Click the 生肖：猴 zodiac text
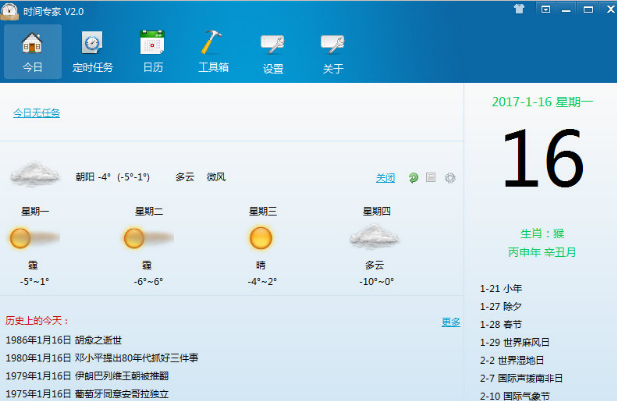 coord(542,234)
